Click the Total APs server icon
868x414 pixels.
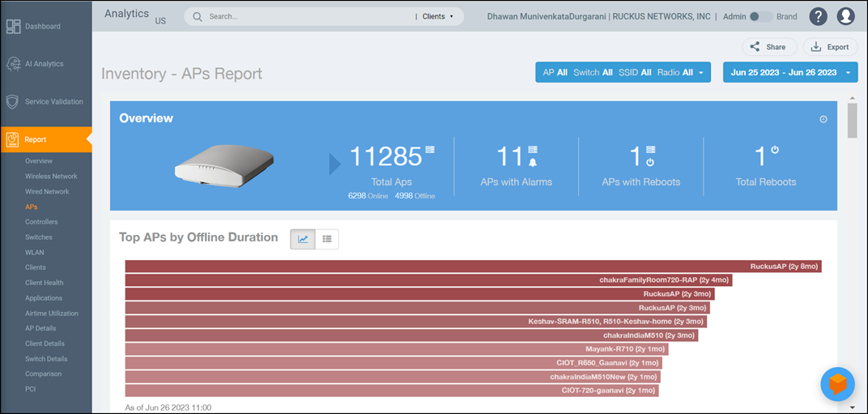click(x=430, y=150)
